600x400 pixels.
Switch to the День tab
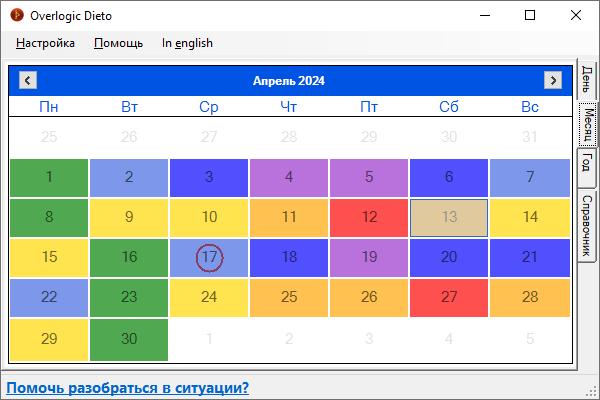tap(587, 79)
